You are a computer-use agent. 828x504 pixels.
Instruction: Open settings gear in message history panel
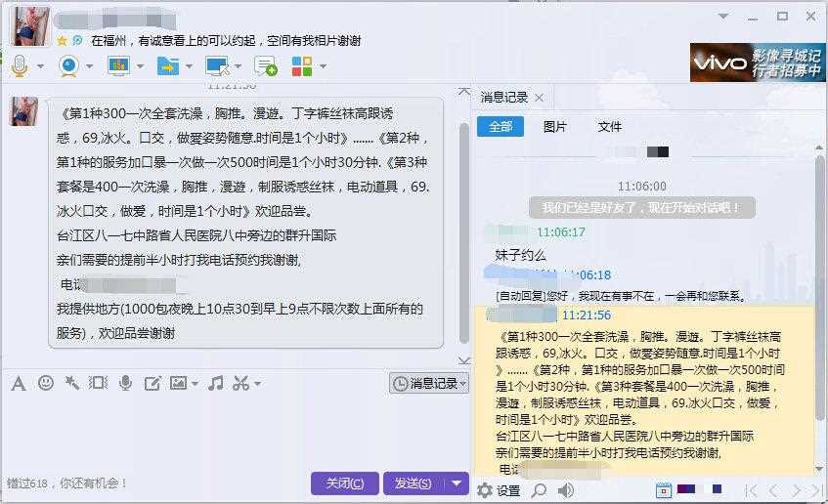(x=485, y=490)
